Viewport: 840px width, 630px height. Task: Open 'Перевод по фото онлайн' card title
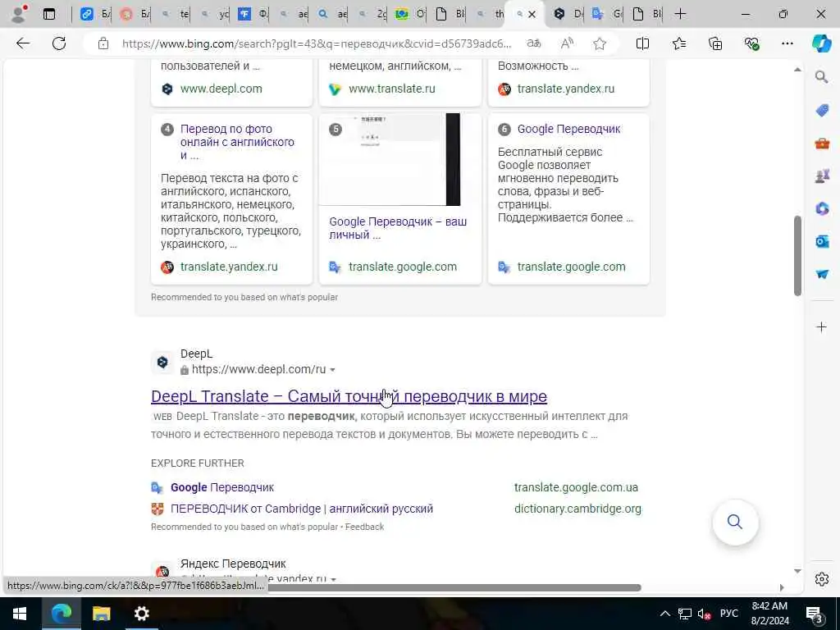pos(237,142)
